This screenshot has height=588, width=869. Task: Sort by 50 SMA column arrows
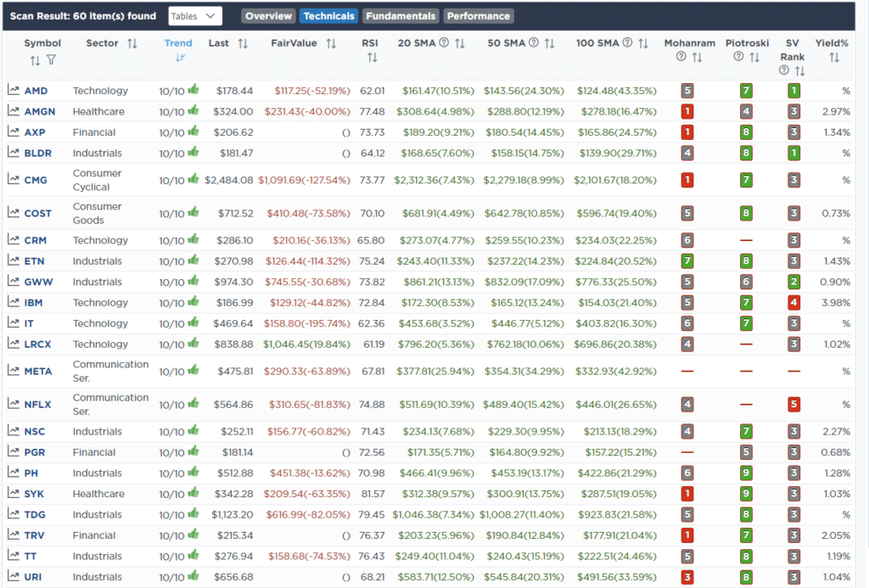(549, 43)
